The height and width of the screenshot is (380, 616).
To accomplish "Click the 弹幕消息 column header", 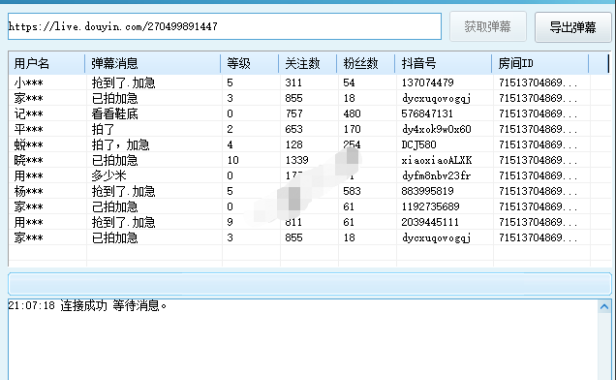I will pos(152,63).
